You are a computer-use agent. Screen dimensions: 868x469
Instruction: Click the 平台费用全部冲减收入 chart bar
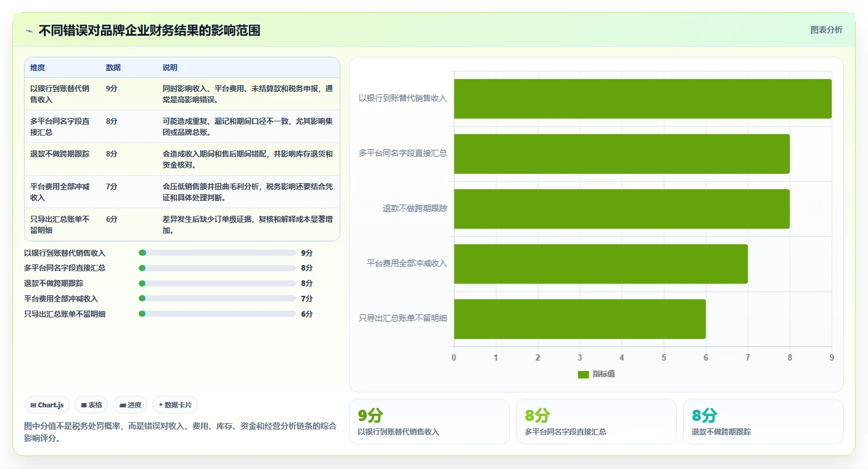click(x=600, y=264)
